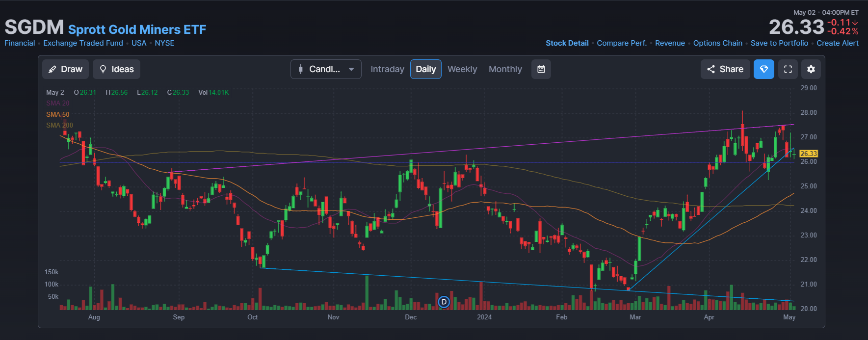
Task: Click the 150k volume axis label
Action: coord(52,272)
